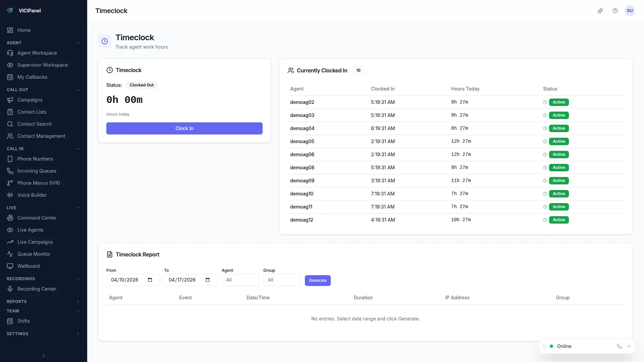Open Recording Center from sidebar

(37, 289)
